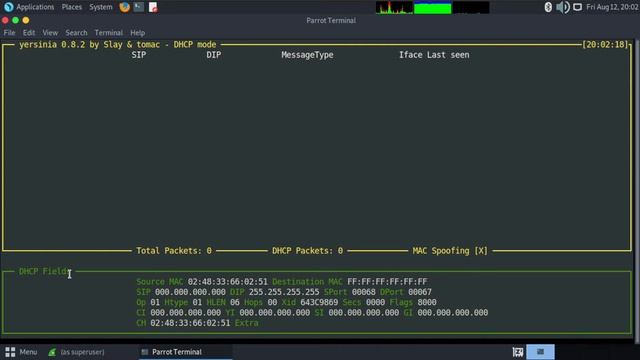Click the Total Packets: 0 counter
This screenshot has width=640, height=360.
[174, 251]
